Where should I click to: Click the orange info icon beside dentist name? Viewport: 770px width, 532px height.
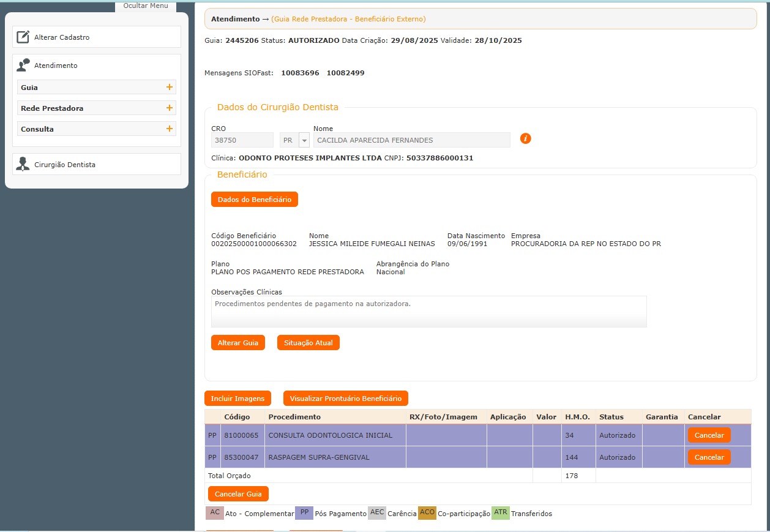point(525,139)
